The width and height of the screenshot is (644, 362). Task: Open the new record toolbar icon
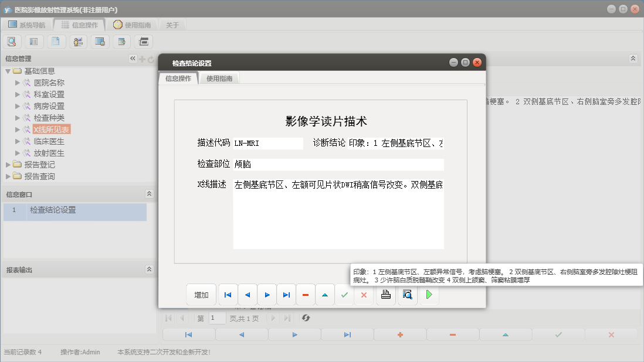click(121, 42)
